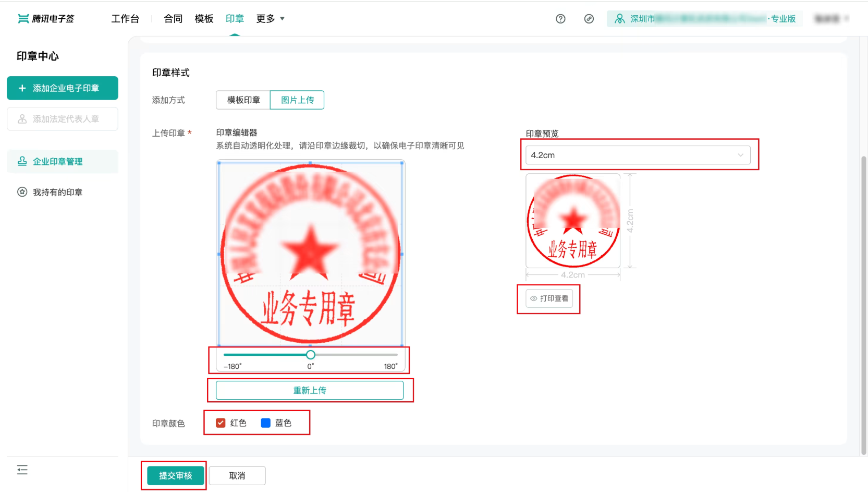Viewport: 868px width, 492px height.
Task: Click the enterprise account avatar icon
Action: click(x=619, y=19)
